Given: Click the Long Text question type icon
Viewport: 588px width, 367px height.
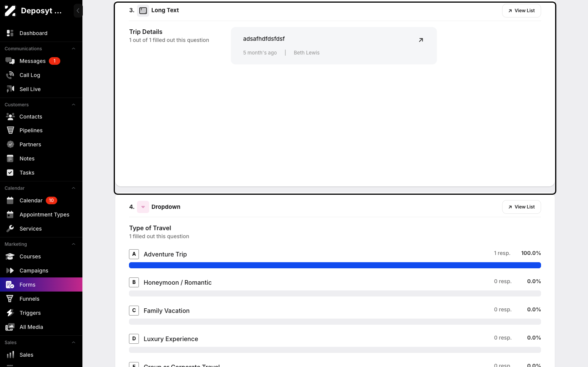Looking at the screenshot, I should pos(143,11).
